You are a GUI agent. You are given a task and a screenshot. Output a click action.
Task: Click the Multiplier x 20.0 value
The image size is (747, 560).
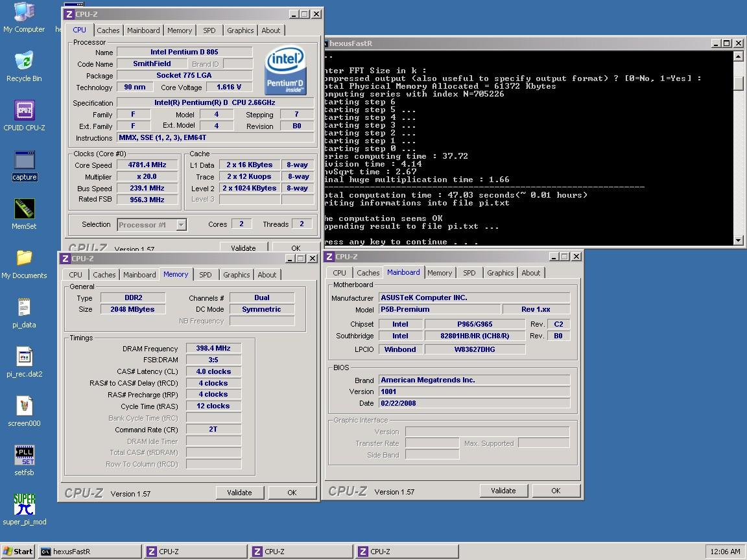147,176
